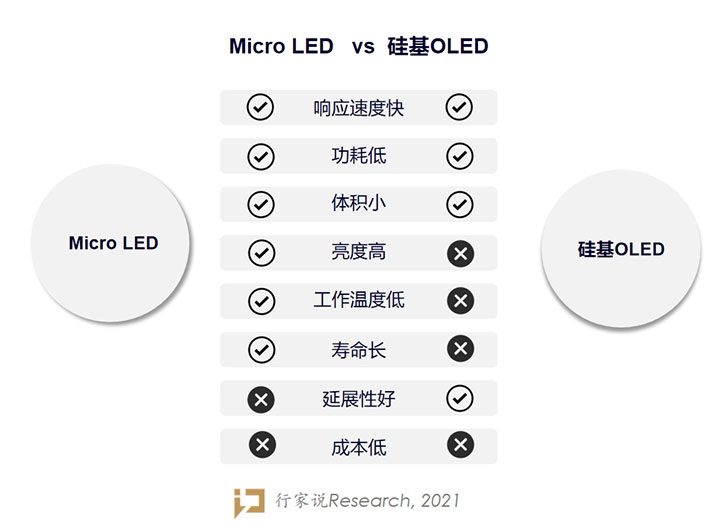
Task: Click the 行家说 gold logo icon
Action: click(x=249, y=503)
